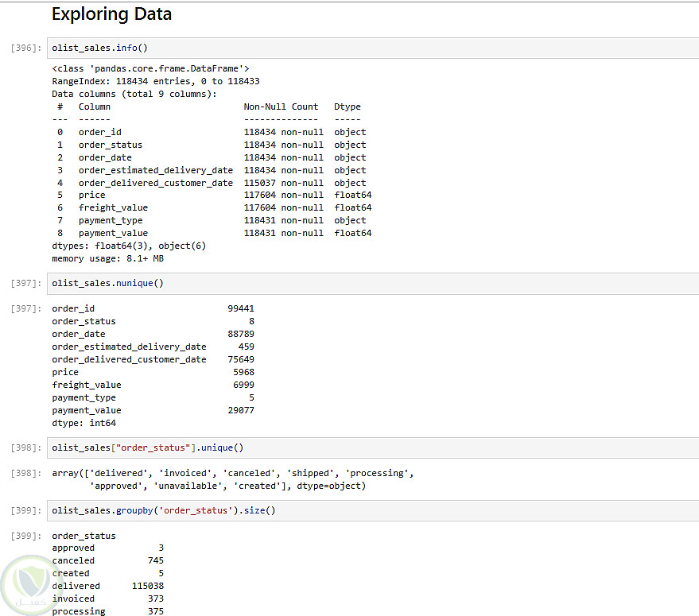The height and width of the screenshot is (616, 699).
Task: Click the dtype: int64 line
Action: (x=83, y=423)
